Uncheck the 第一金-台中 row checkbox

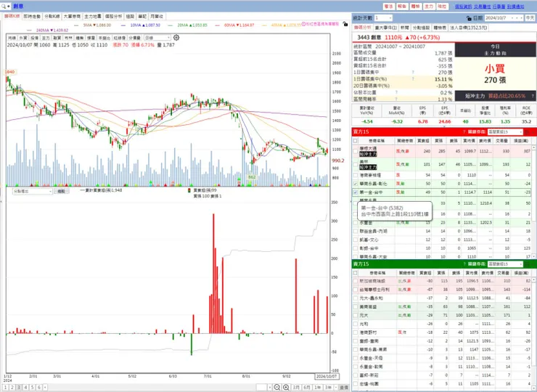pos(355,192)
